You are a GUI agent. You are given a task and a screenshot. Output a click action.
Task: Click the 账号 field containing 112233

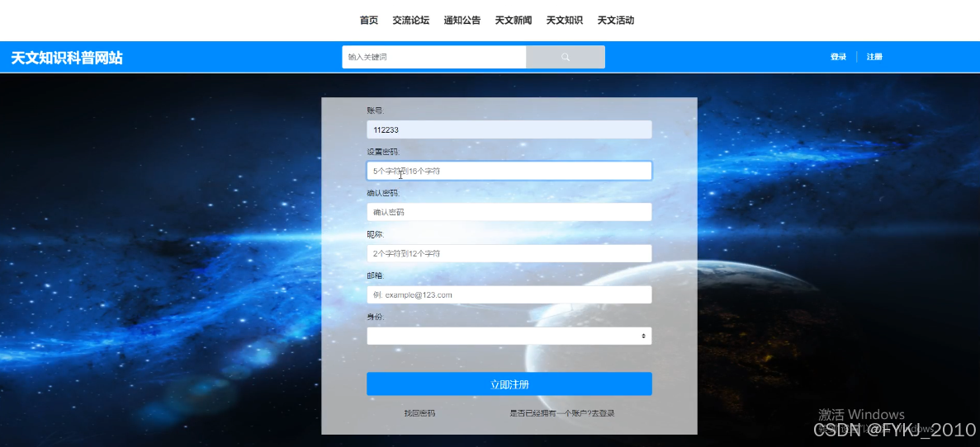(x=509, y=129)
